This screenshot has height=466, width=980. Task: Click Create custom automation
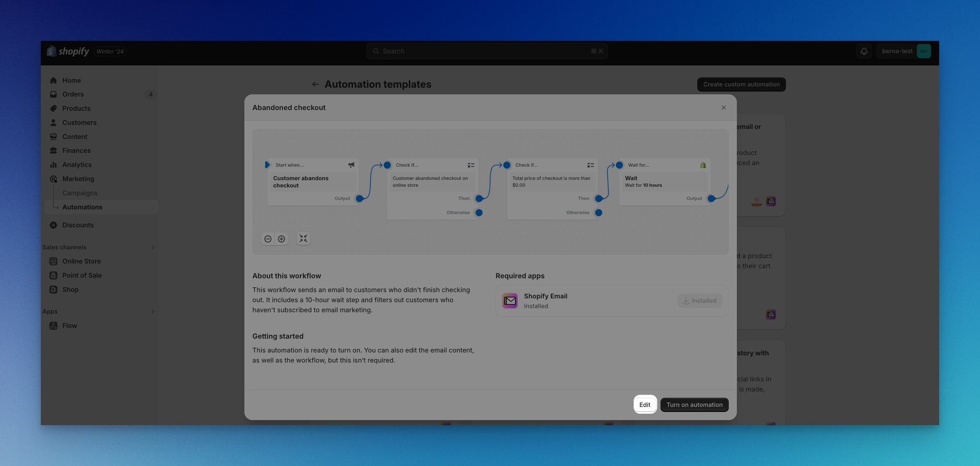(x=741, y=84)
